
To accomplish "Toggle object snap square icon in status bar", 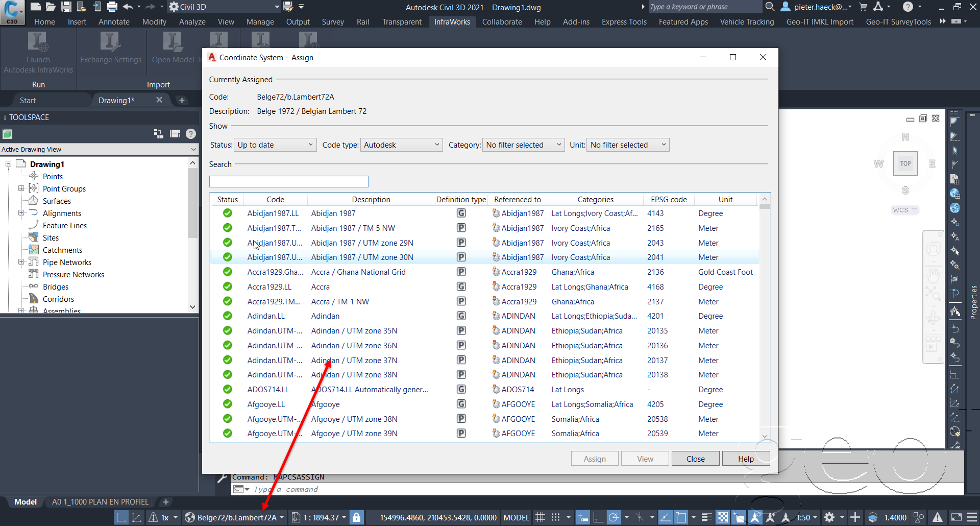I will (x=681, y=517).
